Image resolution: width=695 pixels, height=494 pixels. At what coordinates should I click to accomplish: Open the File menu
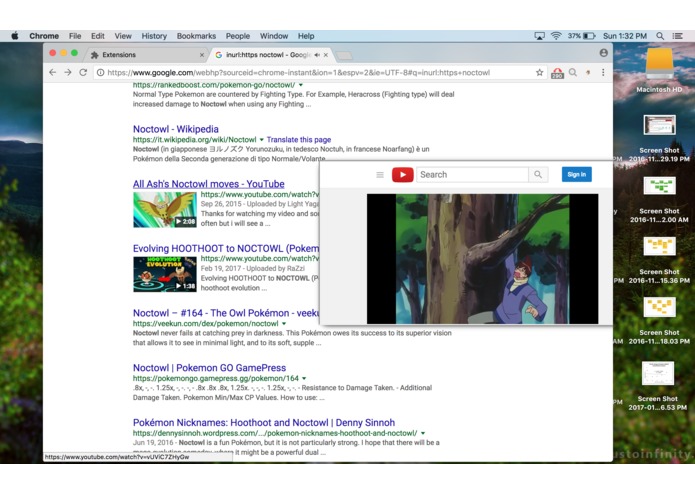[75, 36]
